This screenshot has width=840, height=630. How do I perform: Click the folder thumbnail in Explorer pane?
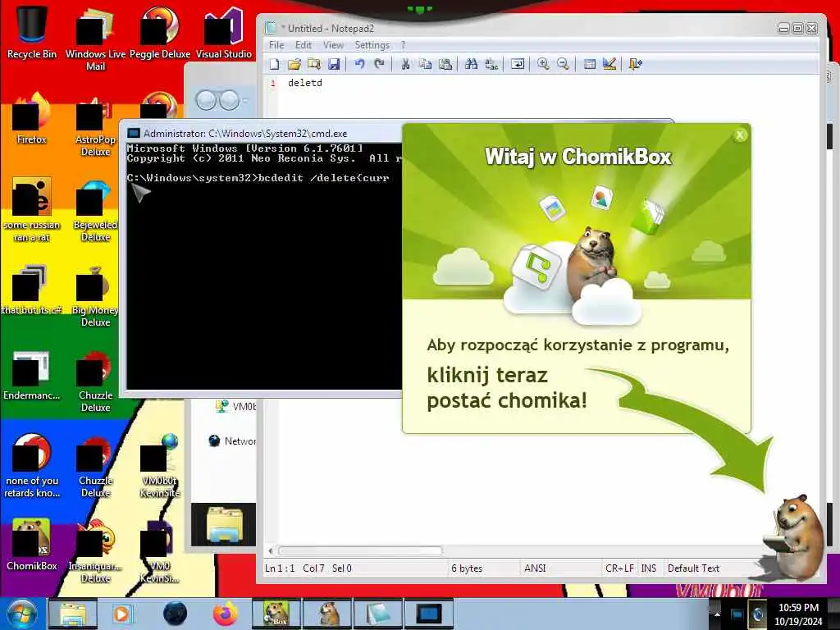point(224,524)
